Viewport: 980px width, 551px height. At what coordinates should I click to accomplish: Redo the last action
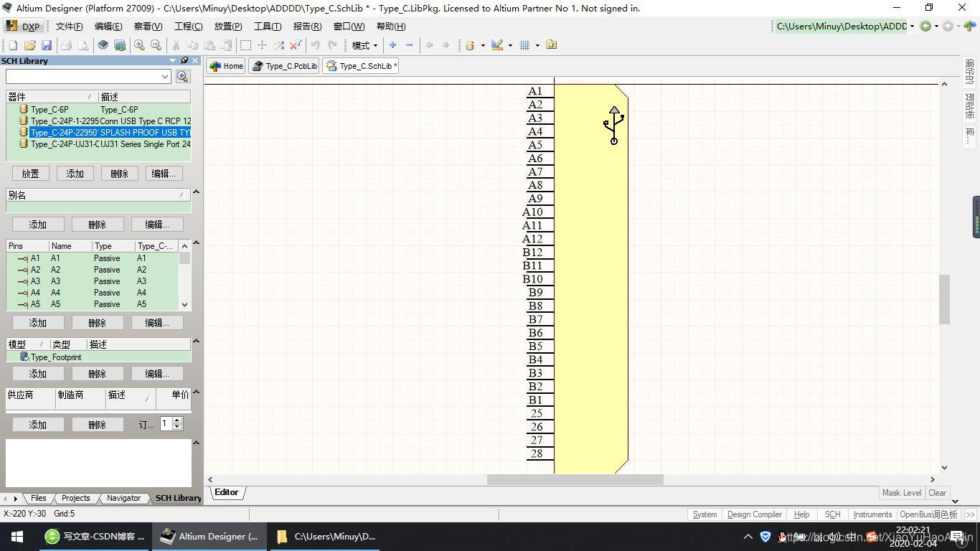pos(332,45)
